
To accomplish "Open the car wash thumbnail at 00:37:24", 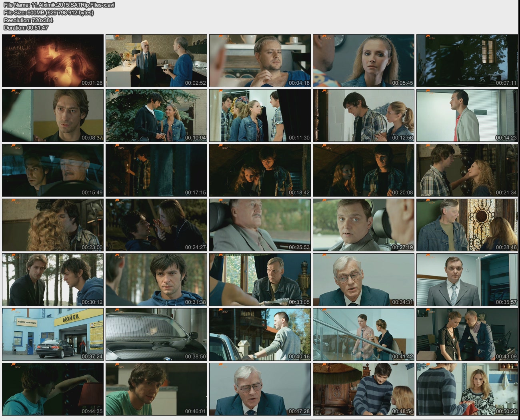I will tap(52, 334).
